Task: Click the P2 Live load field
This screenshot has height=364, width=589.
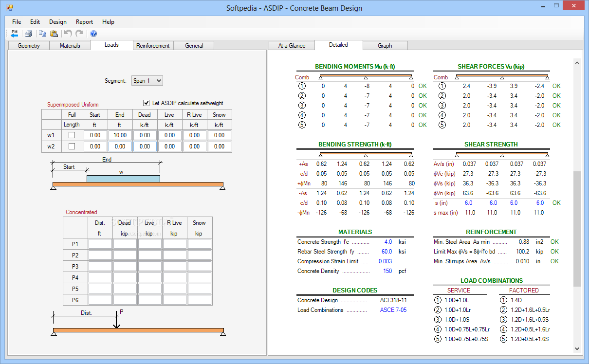Action: 150,255
